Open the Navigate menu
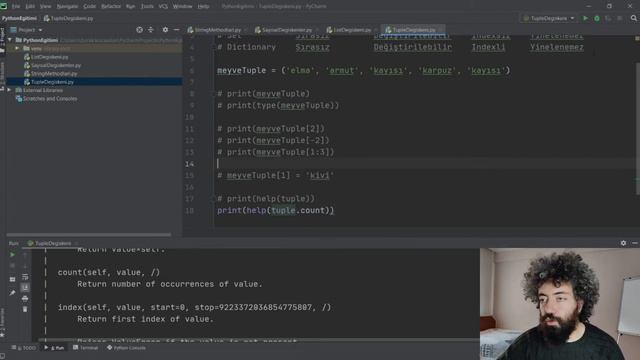The height and width of the screenshot is (360, 640). point(67,6)
